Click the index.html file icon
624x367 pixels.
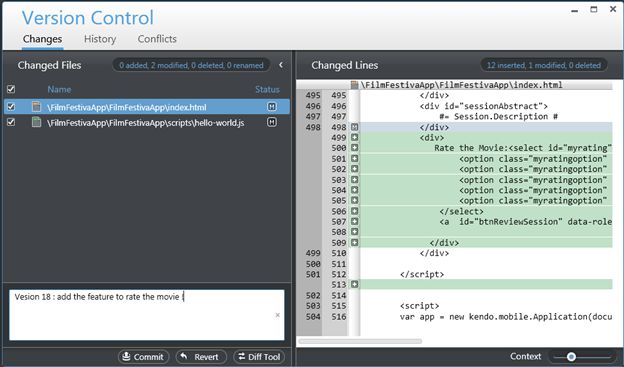tap(36, 107)
